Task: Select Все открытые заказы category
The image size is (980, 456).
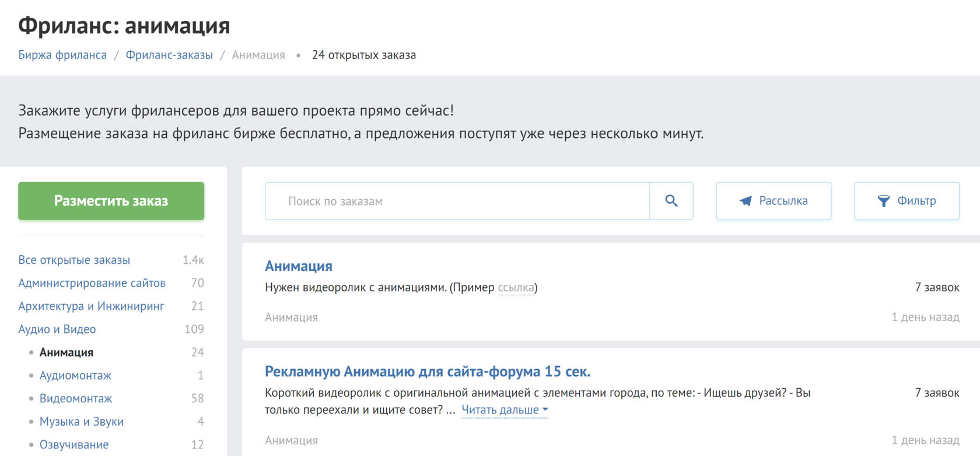Action: (74, 260)
